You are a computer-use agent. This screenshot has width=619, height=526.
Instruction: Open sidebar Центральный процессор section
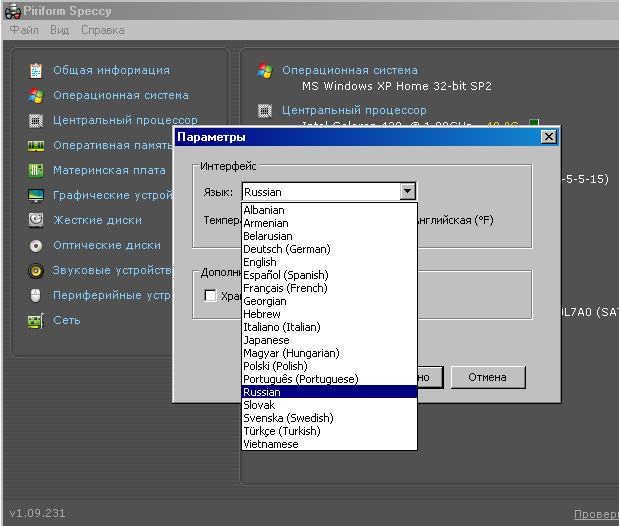[125, 120]
